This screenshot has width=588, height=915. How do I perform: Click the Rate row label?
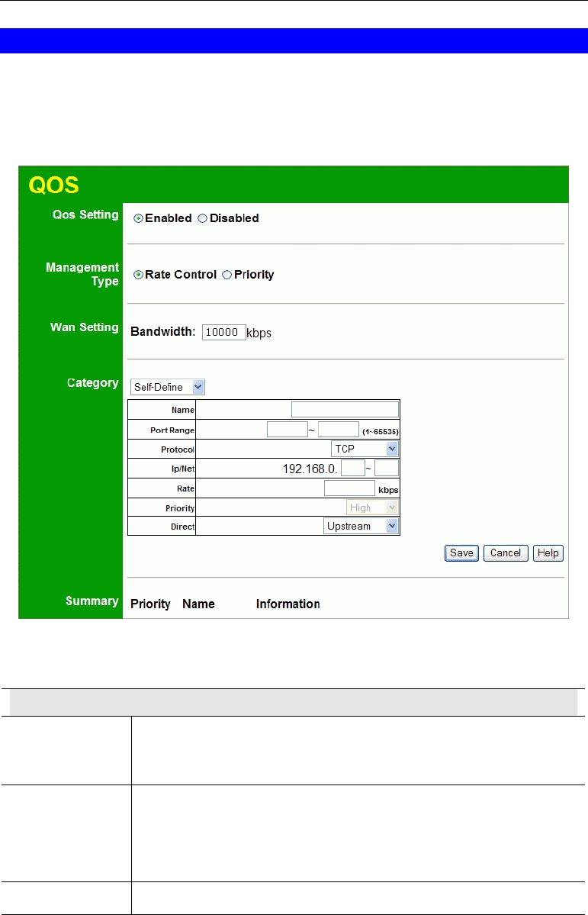point(186,489)
